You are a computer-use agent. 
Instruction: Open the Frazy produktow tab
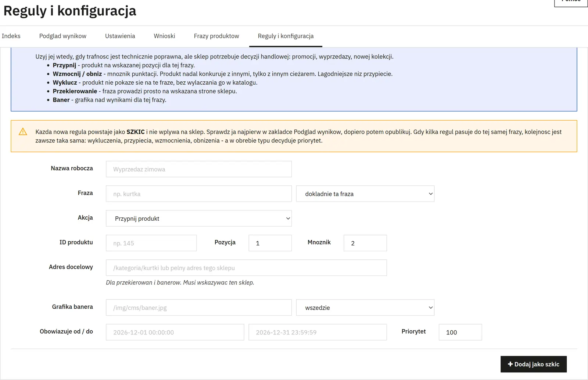pos(216,36)
